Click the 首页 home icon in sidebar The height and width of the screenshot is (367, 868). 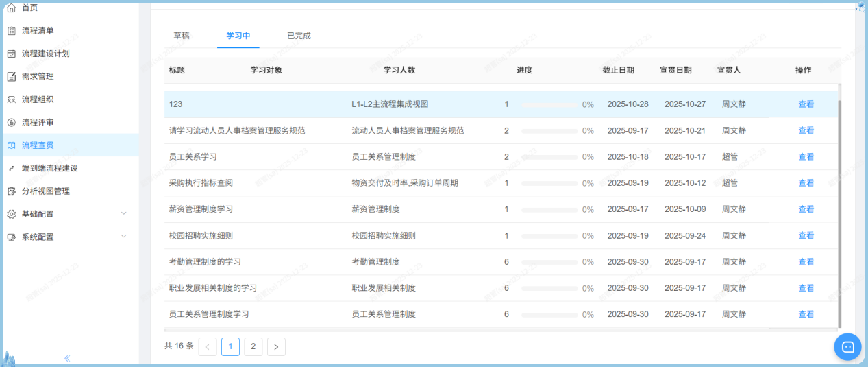tap(11, 8)
